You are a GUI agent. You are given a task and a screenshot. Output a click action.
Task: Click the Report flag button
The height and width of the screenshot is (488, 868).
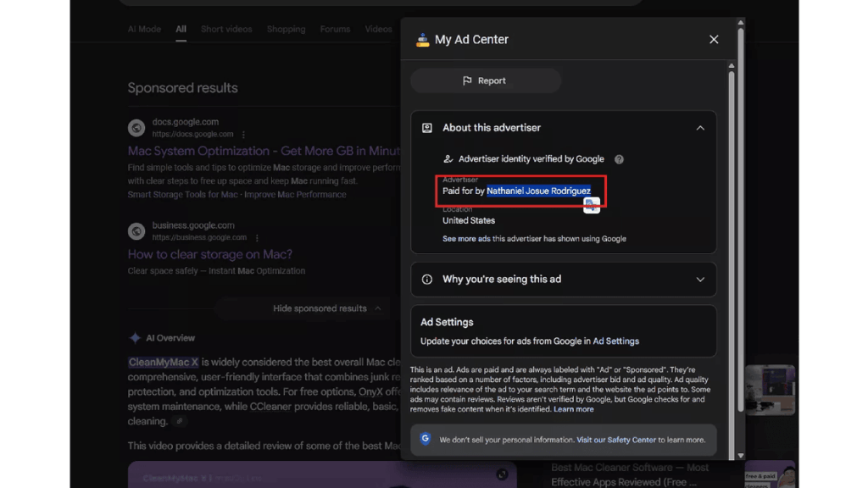pos(486,80)
